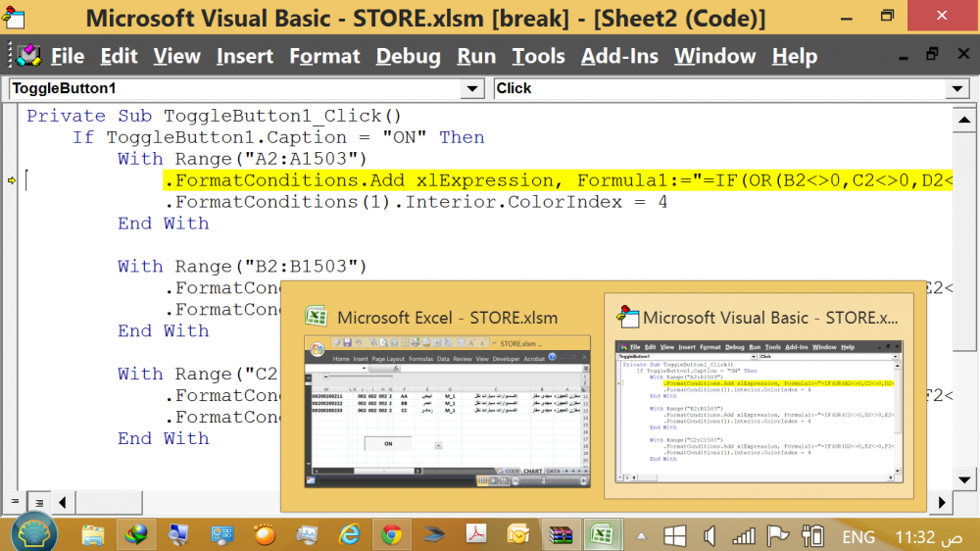Open WinRAR taskbar icon
This screenshot has width=980, height=551.
[x=561, y=535]
